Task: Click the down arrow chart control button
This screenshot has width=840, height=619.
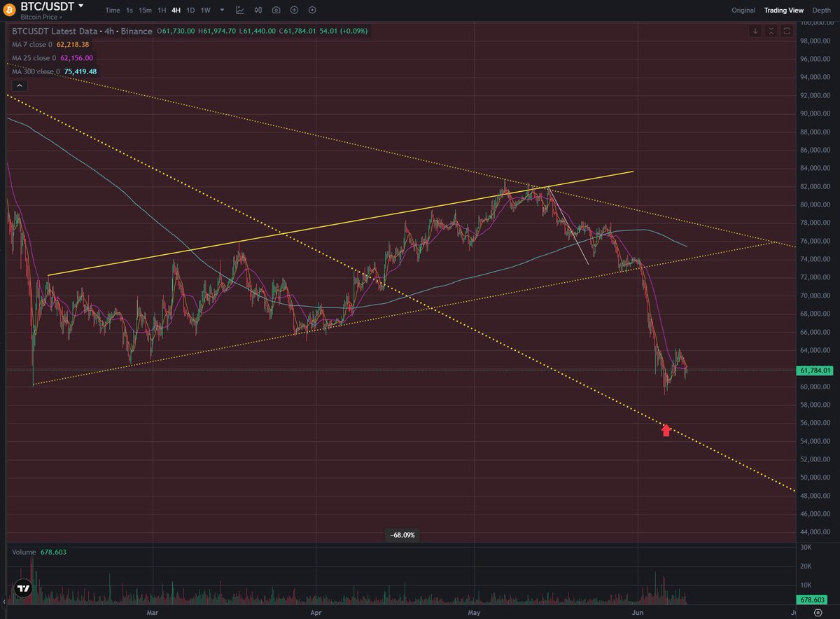Action: [x=755, y=31]
